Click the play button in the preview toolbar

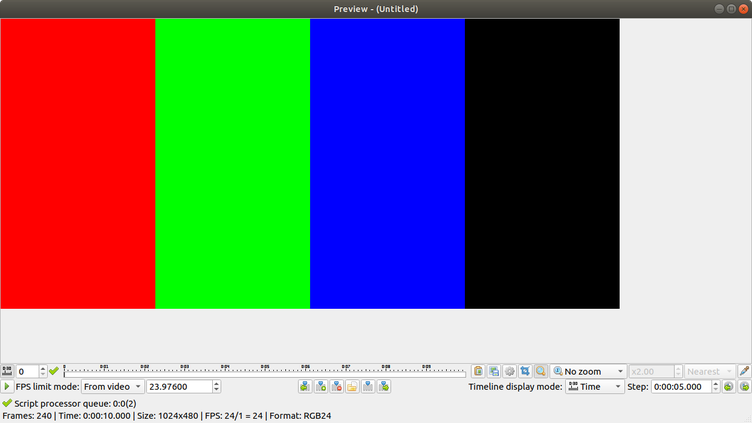point(7,387)
